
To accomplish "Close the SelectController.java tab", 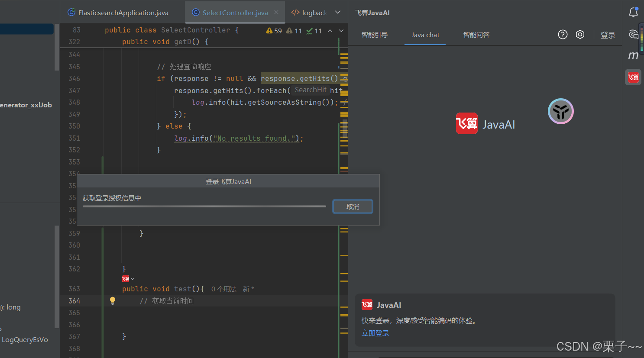I will [276, 12].
